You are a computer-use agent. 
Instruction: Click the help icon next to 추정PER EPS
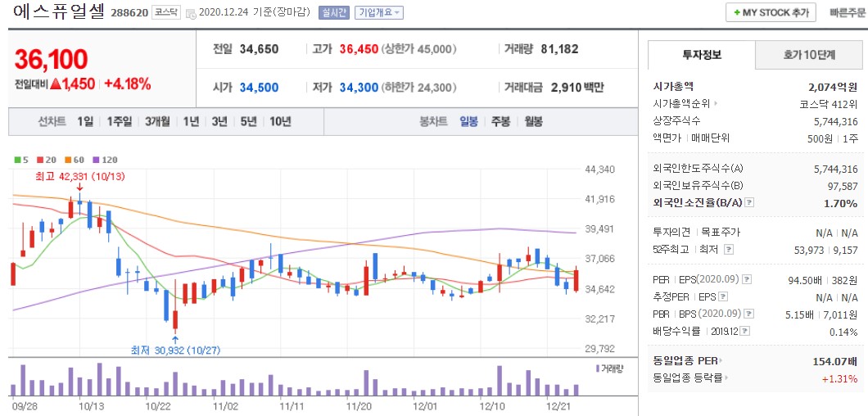723,296
